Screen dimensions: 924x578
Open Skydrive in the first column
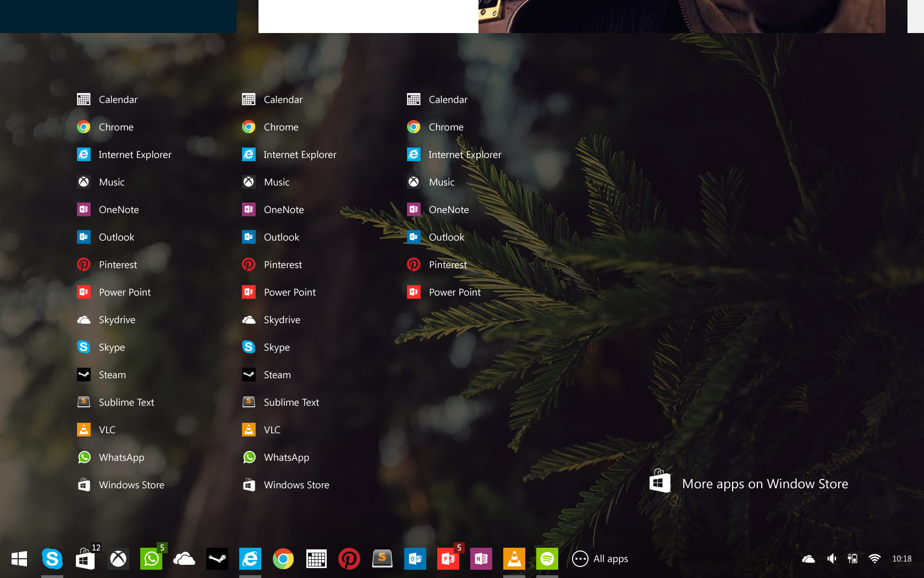(106, 319)
